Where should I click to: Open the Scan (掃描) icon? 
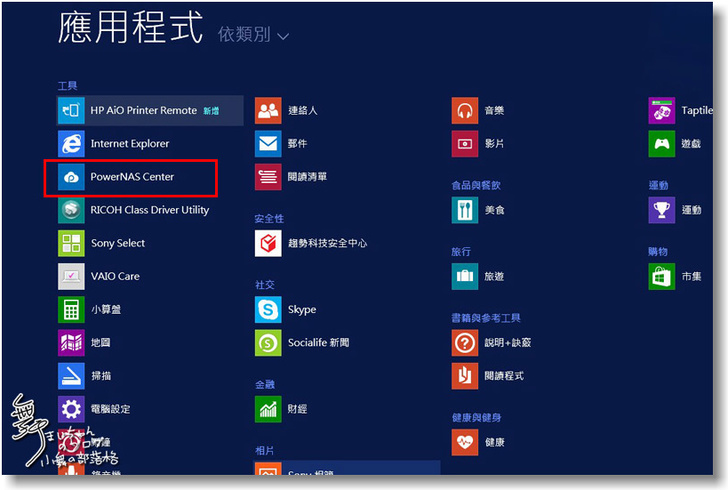tap(71, 376)
